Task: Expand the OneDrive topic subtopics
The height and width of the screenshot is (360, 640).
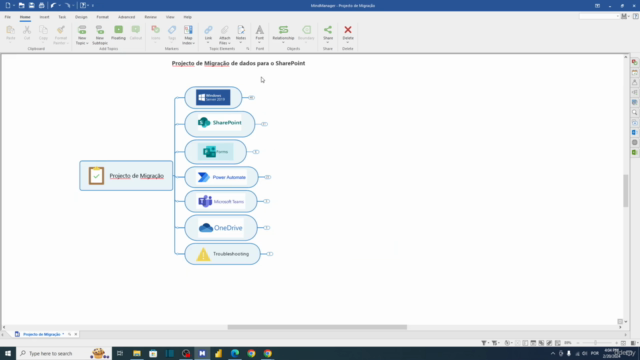Action: tap(267, 228)
